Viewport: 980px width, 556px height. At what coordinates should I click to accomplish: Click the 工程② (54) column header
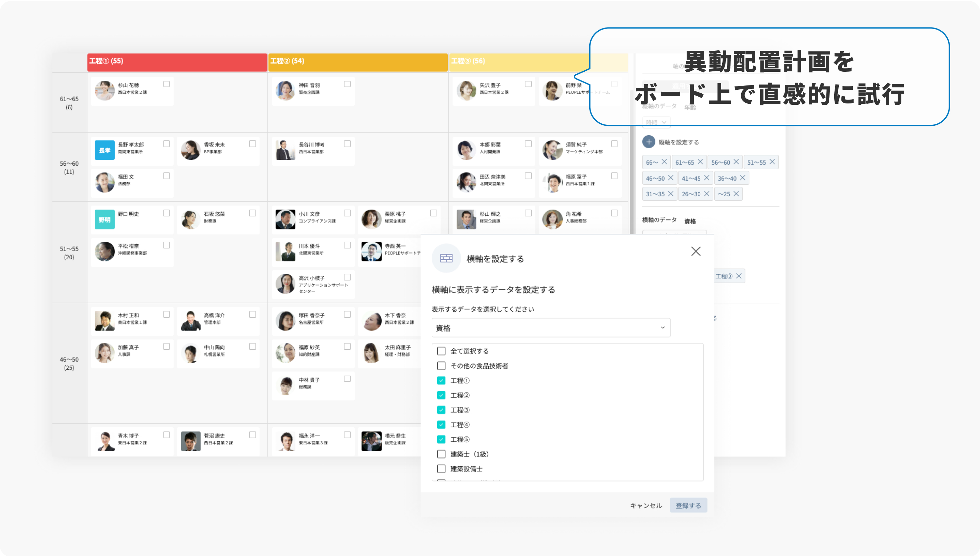(358, 62)
